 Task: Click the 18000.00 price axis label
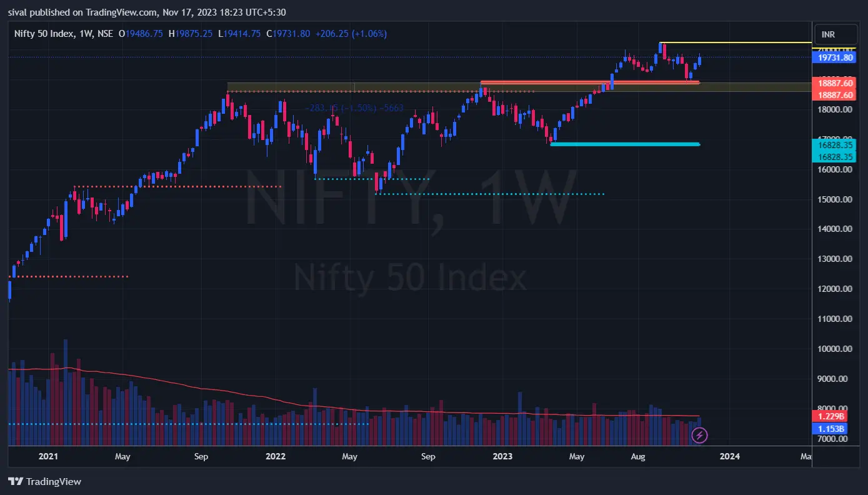(x=834, y=109)
